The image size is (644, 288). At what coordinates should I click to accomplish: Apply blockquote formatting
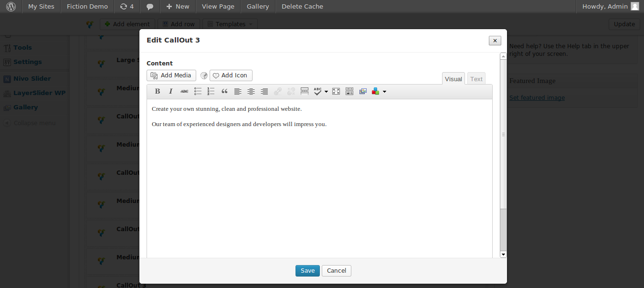pyautogui.click(x=224, y=91)
